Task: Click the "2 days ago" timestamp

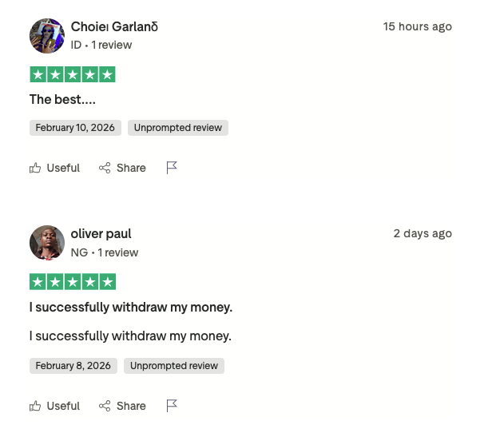Action: [x=423, y=234]
